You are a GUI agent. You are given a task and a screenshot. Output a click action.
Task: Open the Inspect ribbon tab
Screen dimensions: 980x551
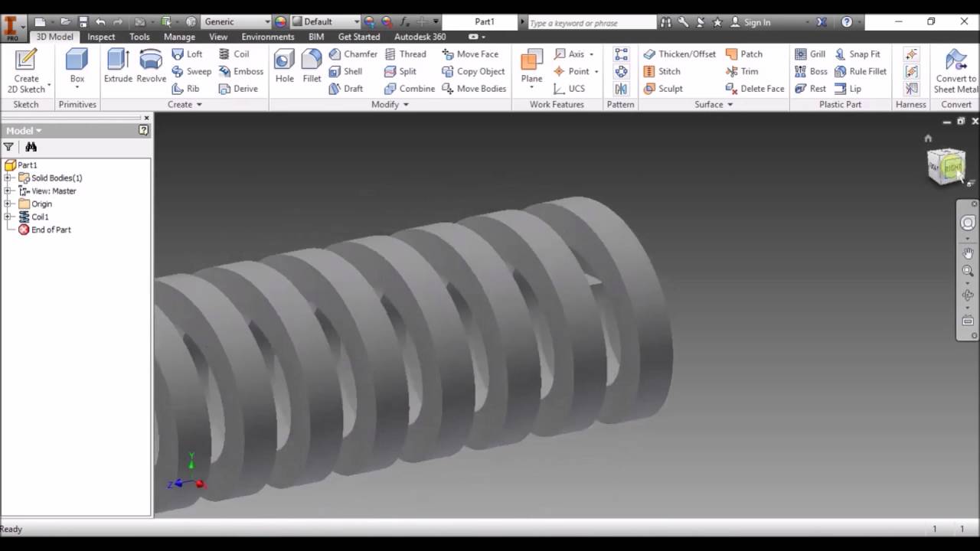pyautogui.click(x=101, y=37)
